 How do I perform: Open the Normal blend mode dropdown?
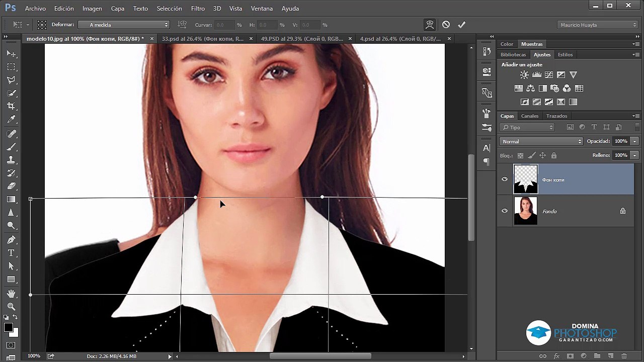coord(541,141)
